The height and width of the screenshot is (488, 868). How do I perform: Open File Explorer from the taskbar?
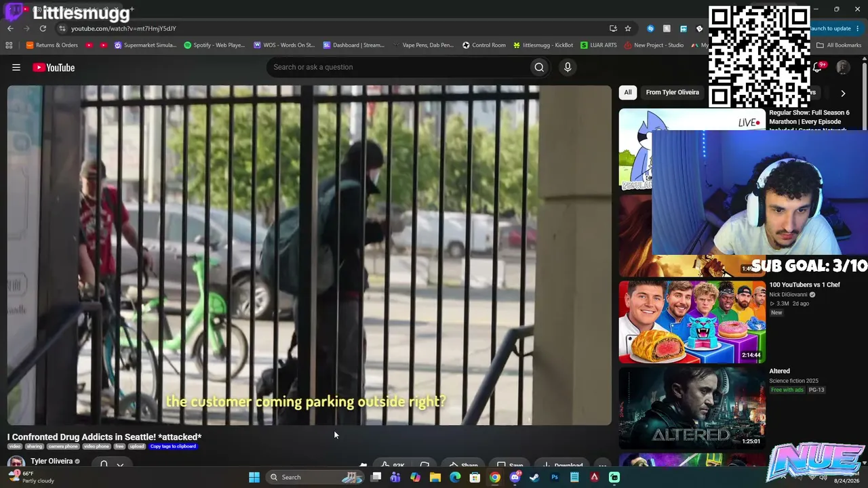pos(435,477)
